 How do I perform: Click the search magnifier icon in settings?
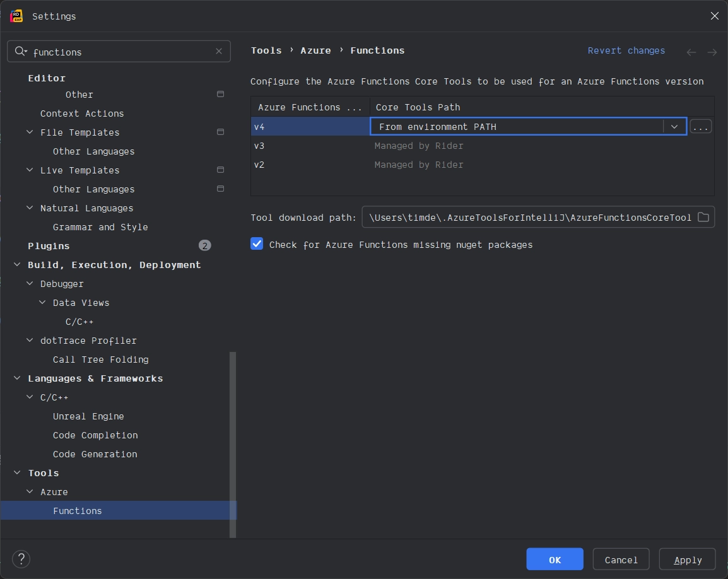20,51
